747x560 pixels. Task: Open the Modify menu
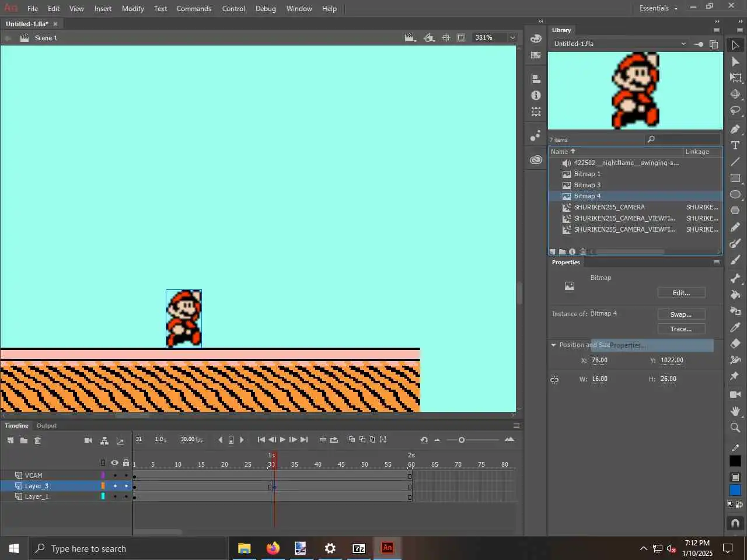click(133, 8)
